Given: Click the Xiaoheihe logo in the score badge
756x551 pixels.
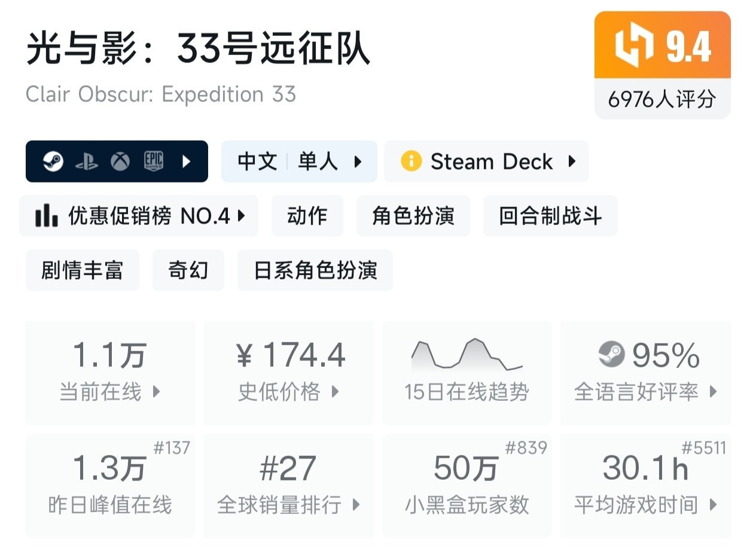Looking at the screenshot, I should [x=634, y=47].
